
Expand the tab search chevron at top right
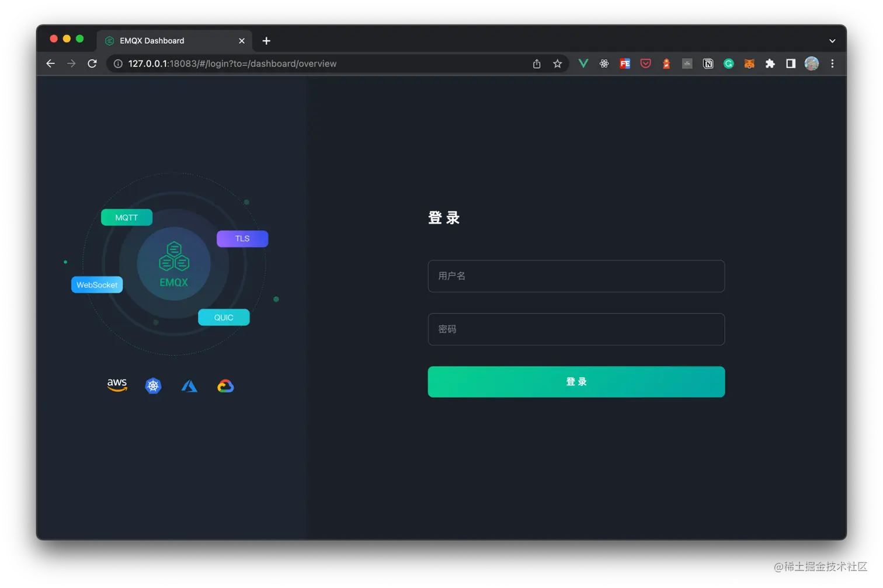832,40
